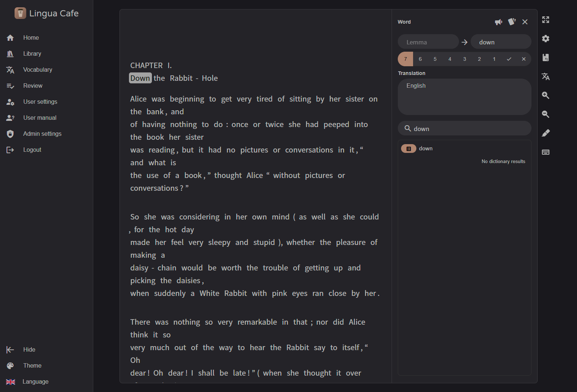Select the highlighted word "Down" in the title
Image resolution: width=577 pixels, height=392 pixels.
(x=140, y=78)
